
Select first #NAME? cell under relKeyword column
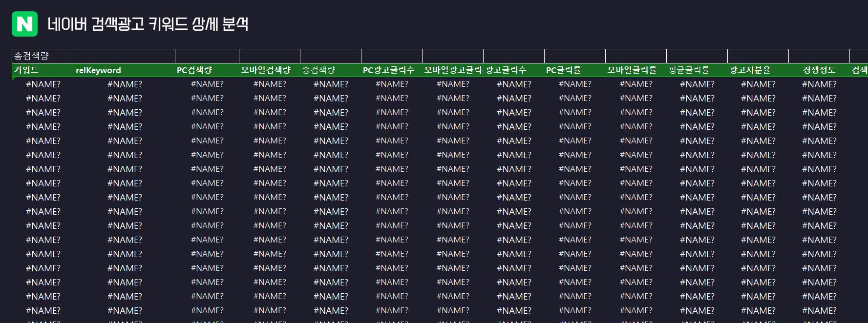[125, 84]
